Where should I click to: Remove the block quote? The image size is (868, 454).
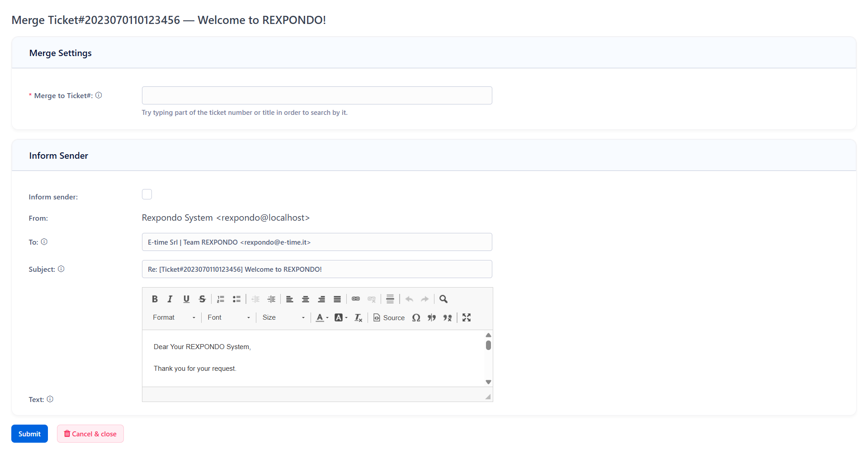pos(448,317)
